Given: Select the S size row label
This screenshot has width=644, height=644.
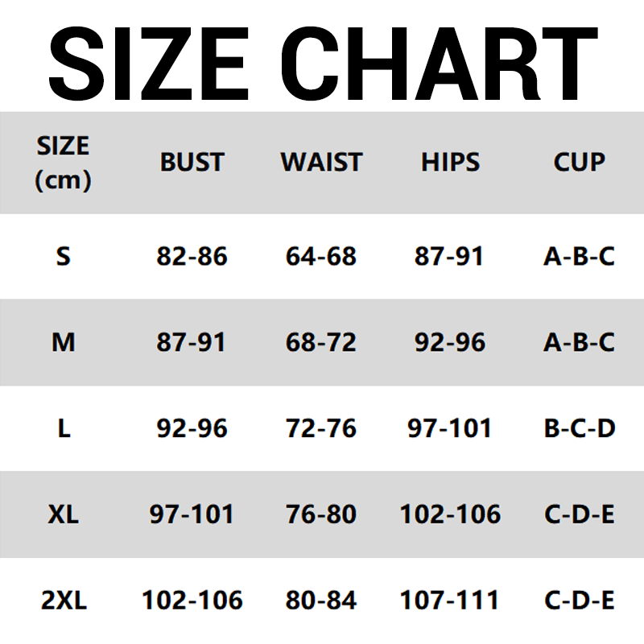Looking at the screenshot, I should (64, 257).
